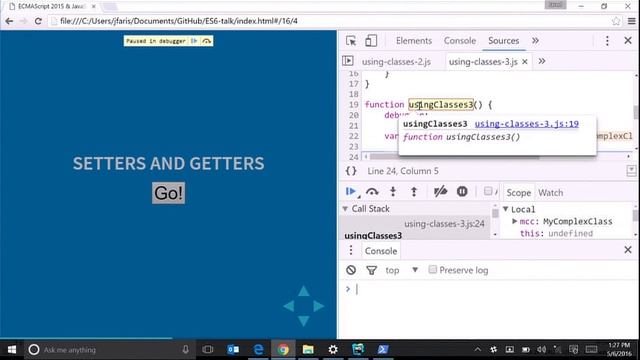
Task: Select the Watch tab
Action: pyautogui.click(x=550, y=193)
